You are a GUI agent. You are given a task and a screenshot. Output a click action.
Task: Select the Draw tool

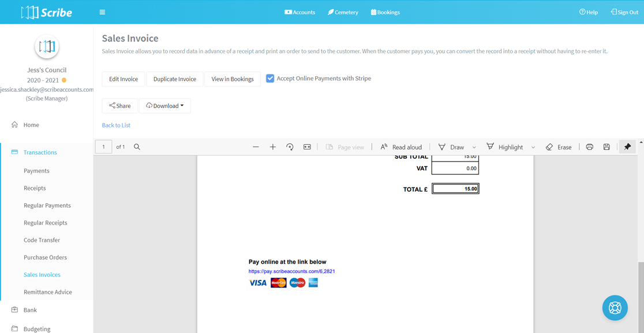[451, 147]
